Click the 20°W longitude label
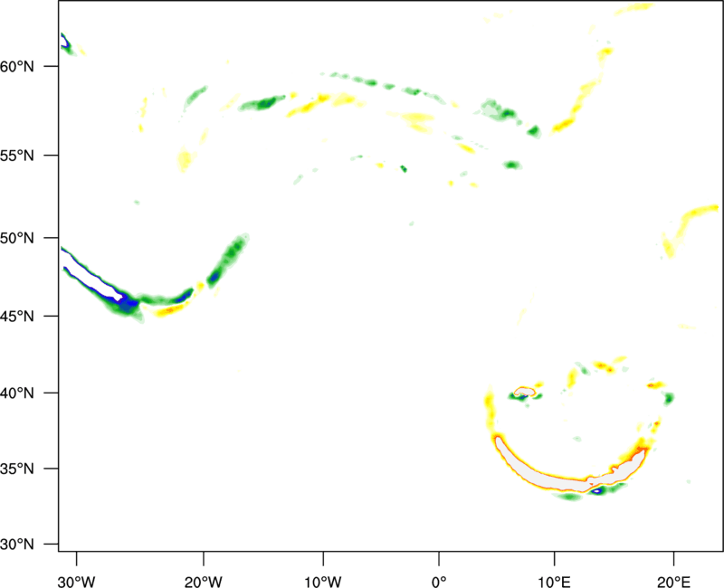Image resolution: width=724 pixels, height=588 pixels. 203,582
